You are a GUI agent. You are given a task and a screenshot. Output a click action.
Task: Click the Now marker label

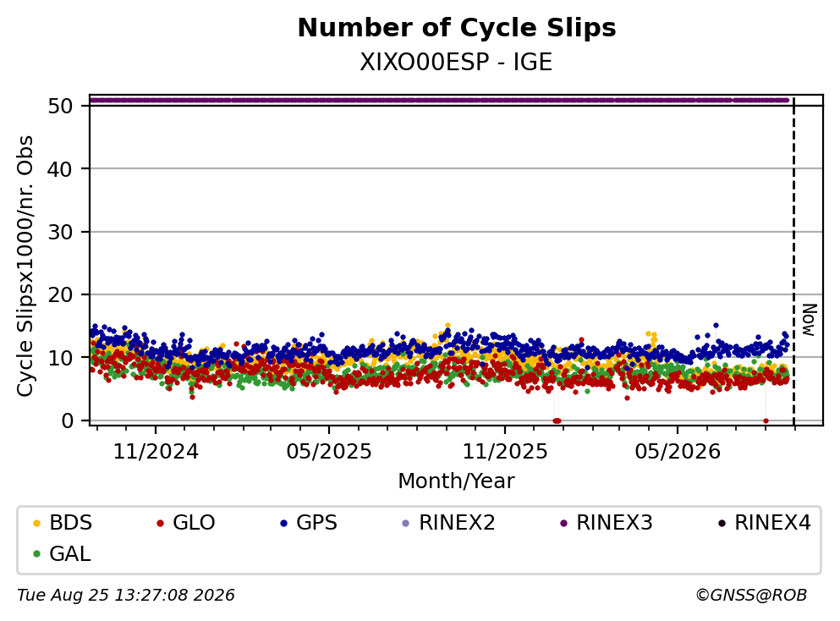809,320
